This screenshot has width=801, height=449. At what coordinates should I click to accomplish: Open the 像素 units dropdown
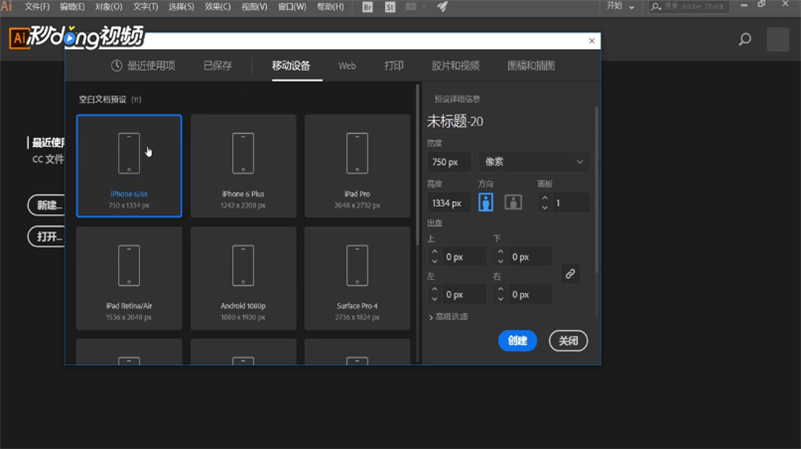pos(534,162)
